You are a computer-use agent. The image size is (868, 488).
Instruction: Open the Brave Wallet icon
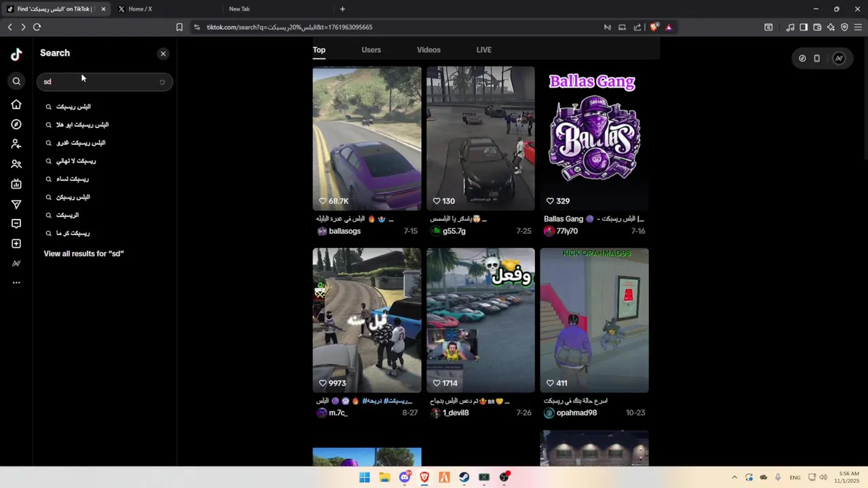coord(817,27)
